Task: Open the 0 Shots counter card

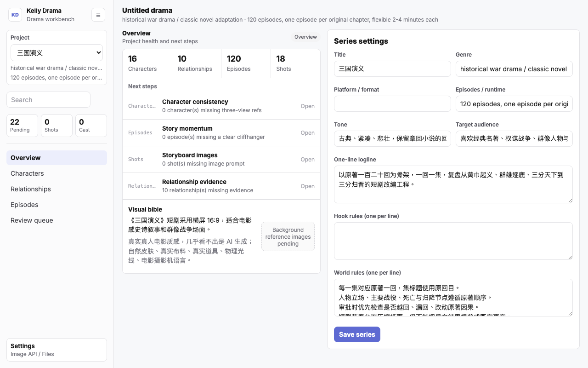Action: tap(57, 126)
